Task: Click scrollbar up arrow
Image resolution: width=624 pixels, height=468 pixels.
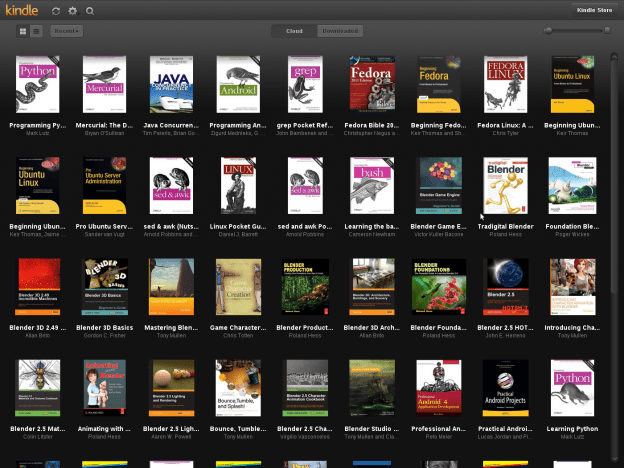Action: 614,57
